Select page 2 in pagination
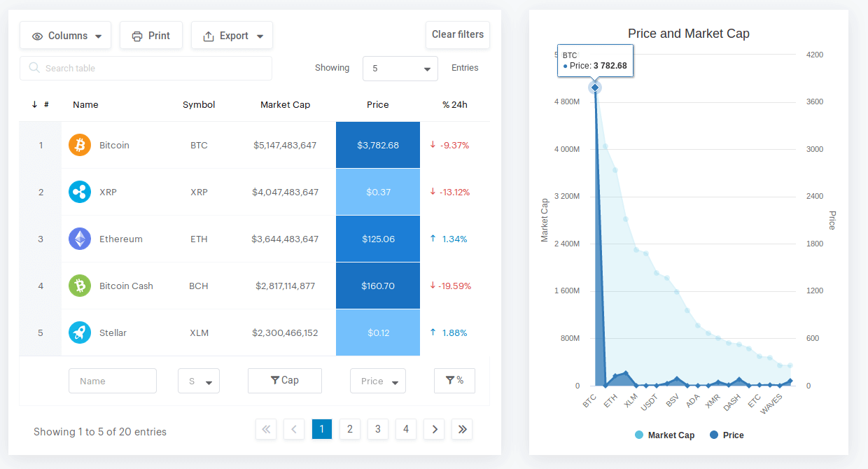 coord(350,429)
